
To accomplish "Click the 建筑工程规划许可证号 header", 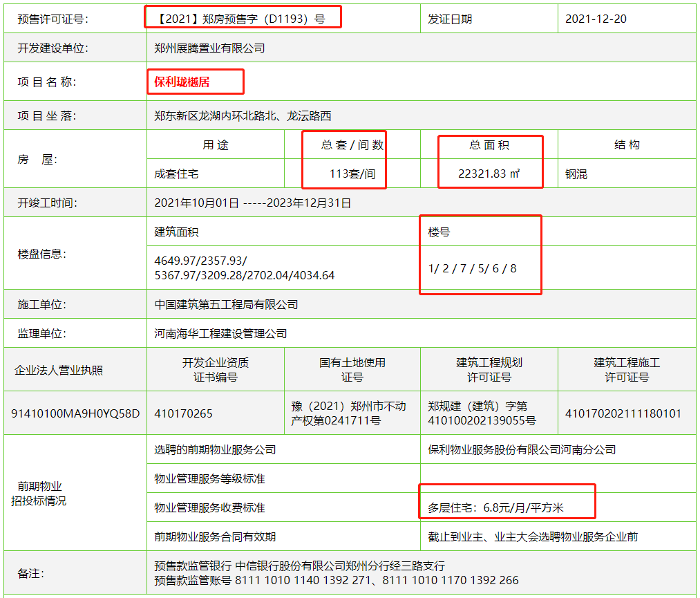I will [x=489, y=369].
